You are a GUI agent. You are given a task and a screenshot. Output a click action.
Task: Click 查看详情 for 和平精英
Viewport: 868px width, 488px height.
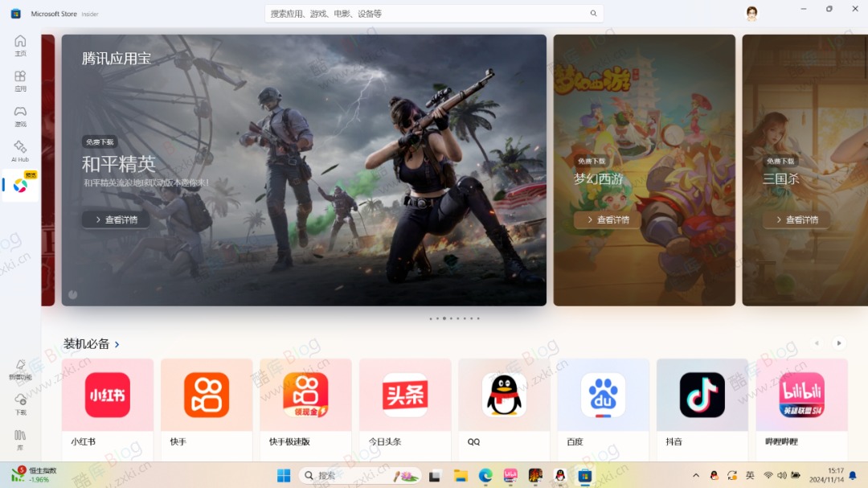tap(115, 219)
